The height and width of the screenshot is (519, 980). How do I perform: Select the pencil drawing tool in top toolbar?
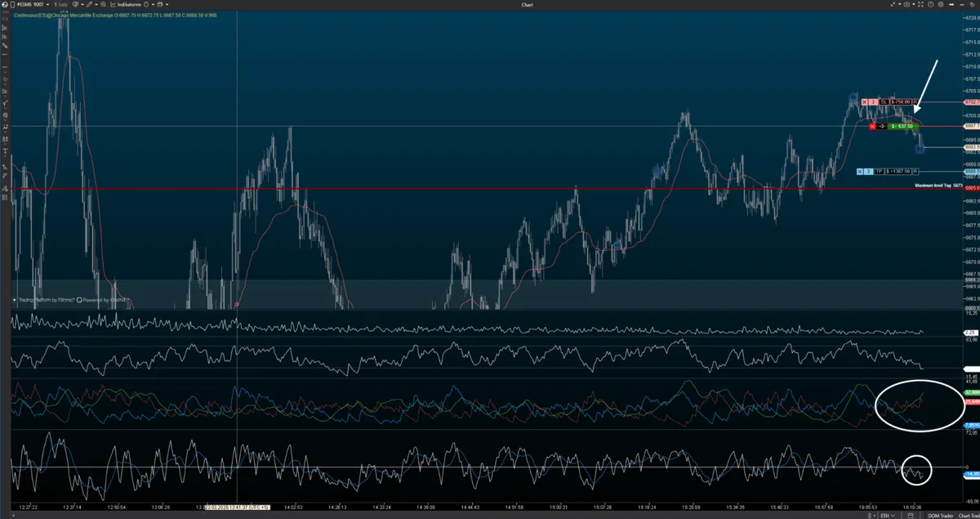click(x=88, y=5)
